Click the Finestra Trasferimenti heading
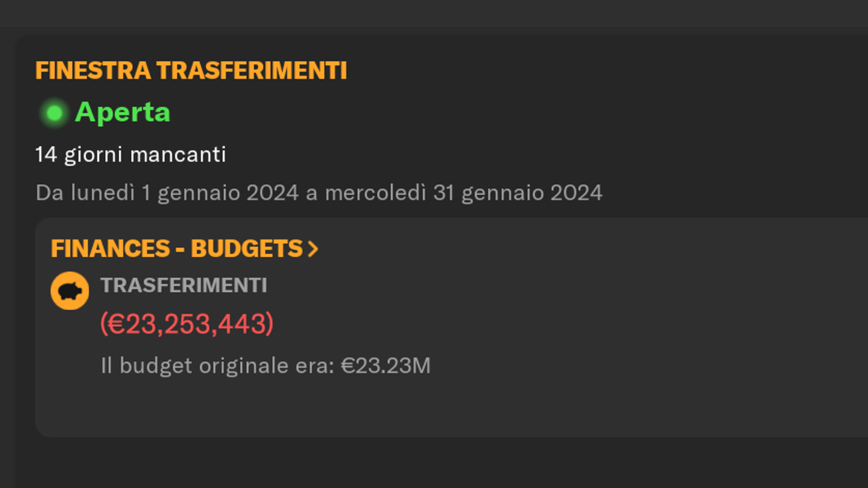Screen dimensions: 868x488 (191, 71)
